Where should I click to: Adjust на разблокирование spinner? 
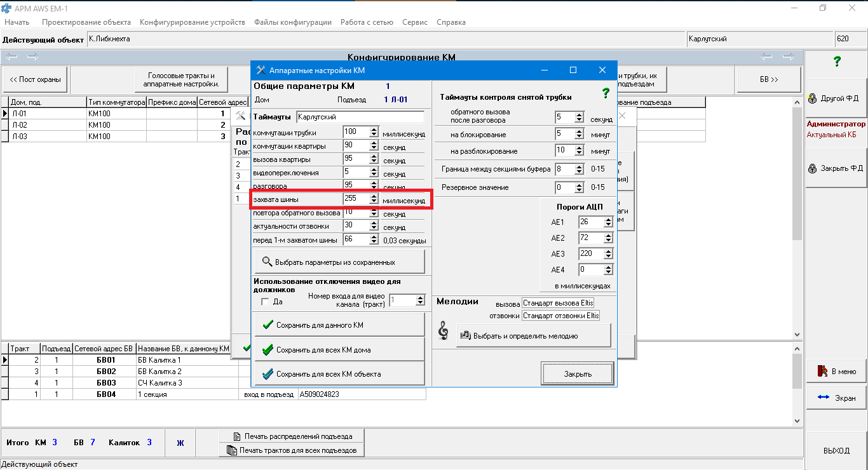pos(579,151)
